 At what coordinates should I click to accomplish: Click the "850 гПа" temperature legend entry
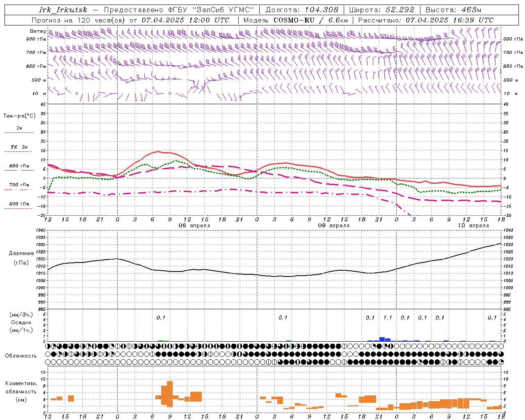pos(19,166)
